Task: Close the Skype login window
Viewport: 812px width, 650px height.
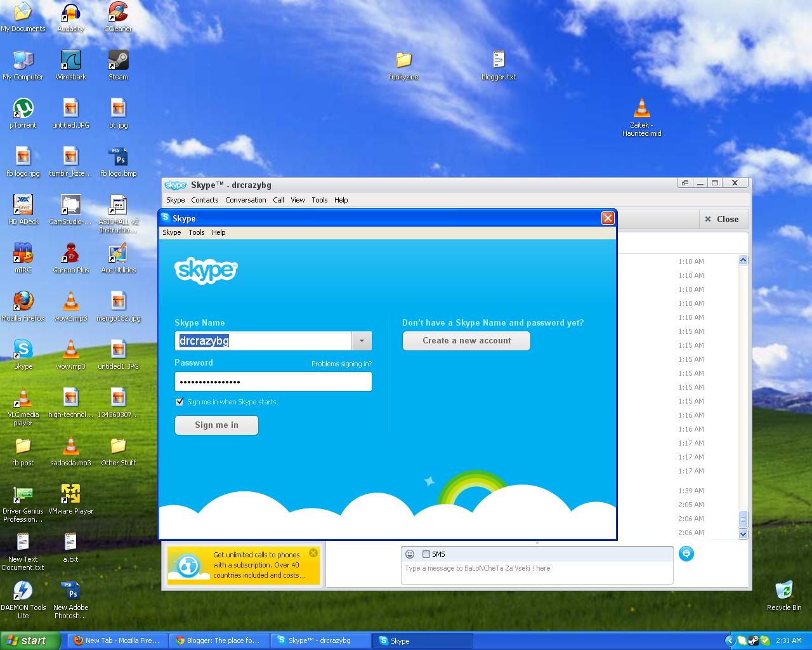Action: pyautogui.click(x=608, y=218)
